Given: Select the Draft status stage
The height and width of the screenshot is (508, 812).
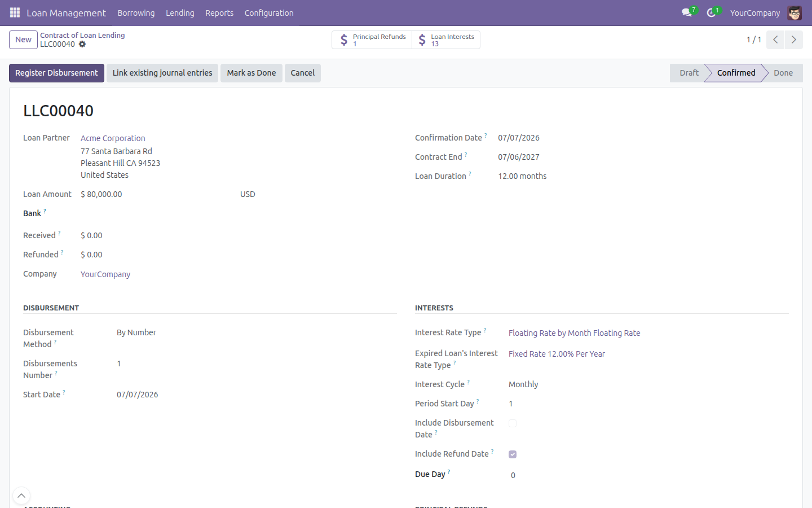Looking at the screenshot, I should (689, 73).
